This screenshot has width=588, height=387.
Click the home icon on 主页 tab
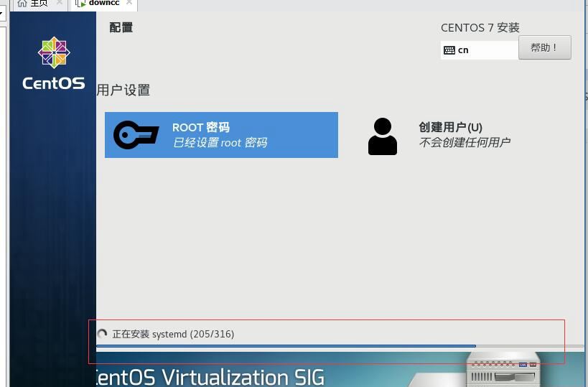pyautogui.click(x=22, y=4)
